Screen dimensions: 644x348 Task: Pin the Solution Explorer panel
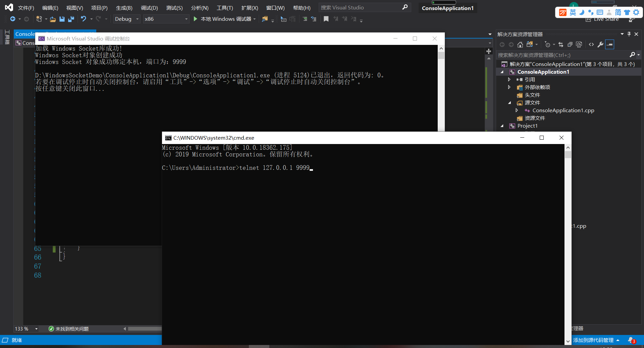coord(629,34)
